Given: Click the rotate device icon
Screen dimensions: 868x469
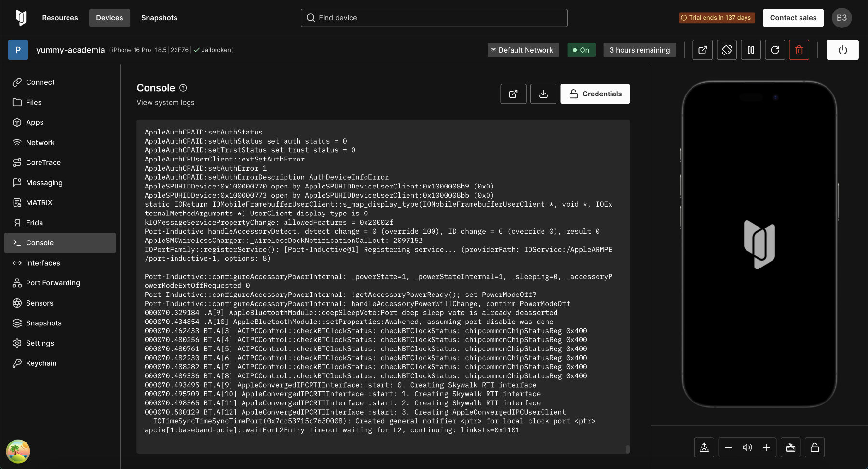Looking at the screenshot, I should (x=727, y=50).
